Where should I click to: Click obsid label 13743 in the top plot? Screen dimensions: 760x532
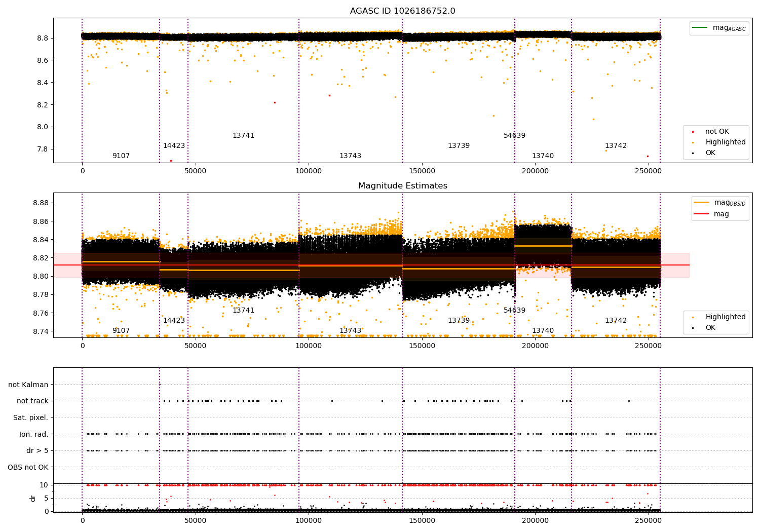(350, 156)
